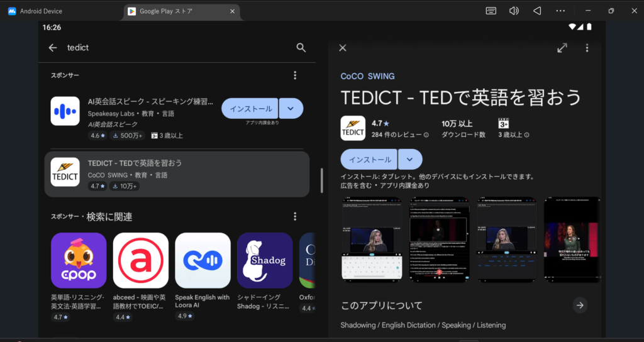This screenshot has height=342, width=644.
Task: Click the magnifier search icon
Action: (x=301, y=48)
